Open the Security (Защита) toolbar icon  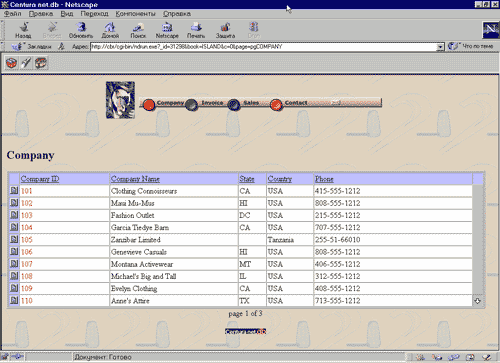tap(225, 30)
